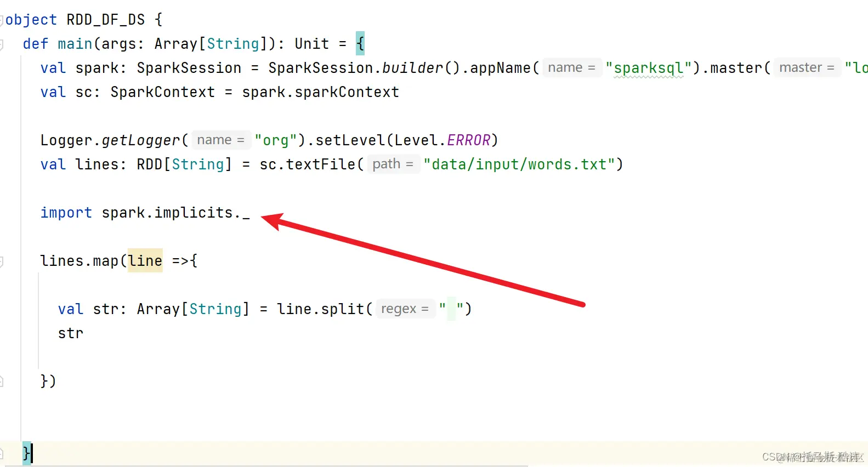Click the 'Logger' class name
The width and height of the screenshot is (868, 467).
[66, 140]
